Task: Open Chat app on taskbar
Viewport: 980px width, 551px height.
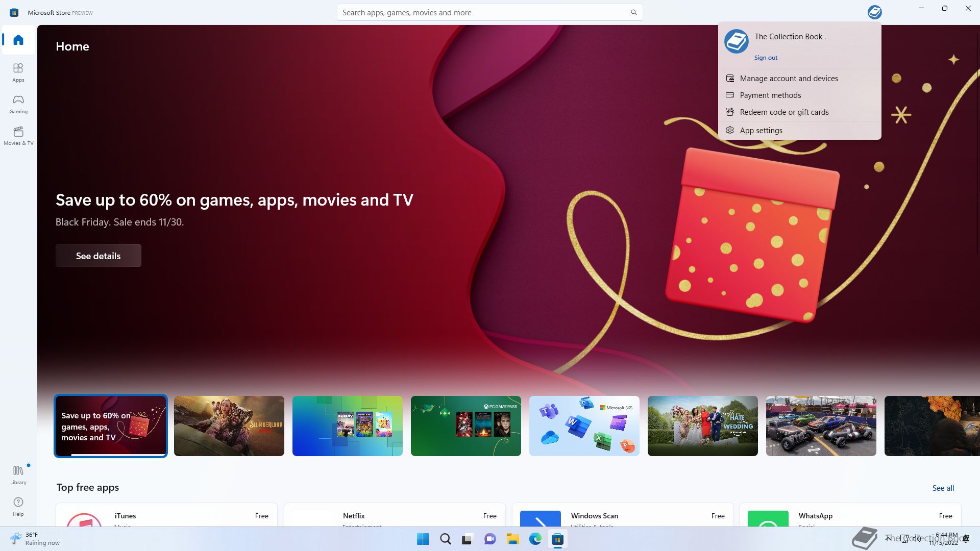Action: pos(490,539)
